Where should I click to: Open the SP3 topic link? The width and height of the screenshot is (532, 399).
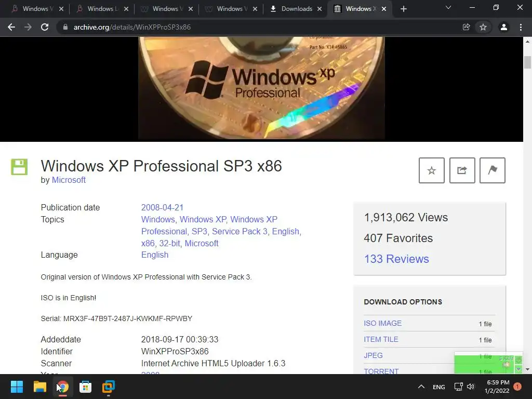pos(199,231)
